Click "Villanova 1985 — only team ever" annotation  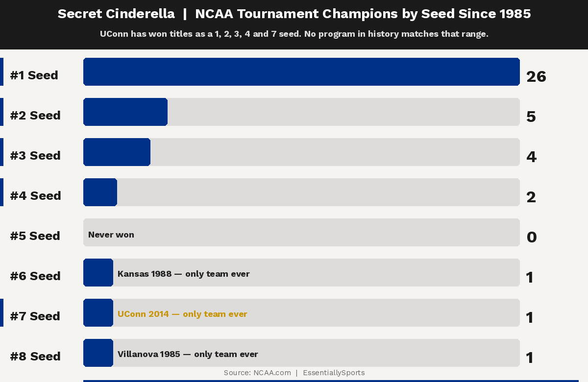188,355
